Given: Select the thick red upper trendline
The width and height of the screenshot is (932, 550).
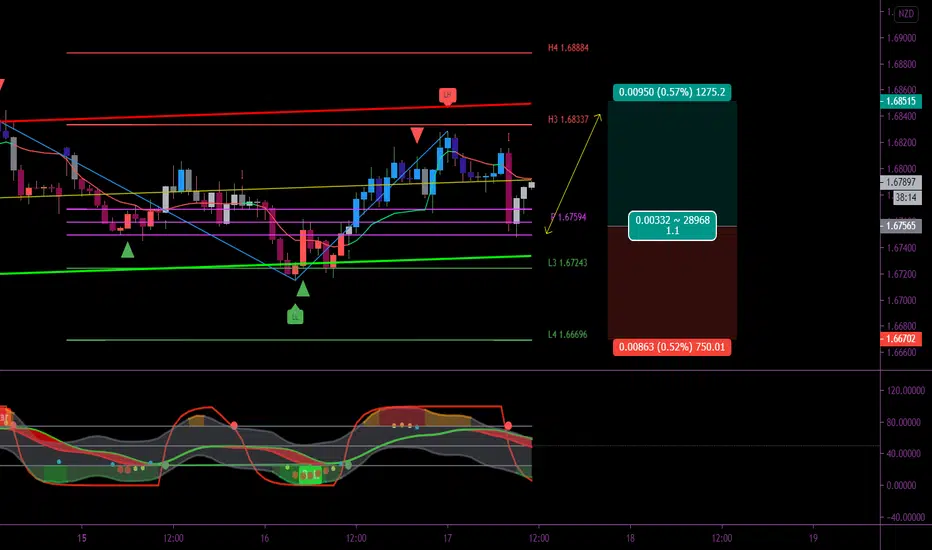Looking at the screenshot, I should click(x=266, y=113).
